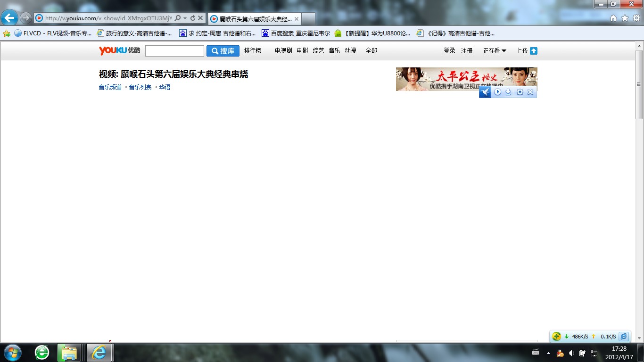This screenshot has width=644, height=362.
Task: Show hidden system tray icons
Action: tap(548, 353)
